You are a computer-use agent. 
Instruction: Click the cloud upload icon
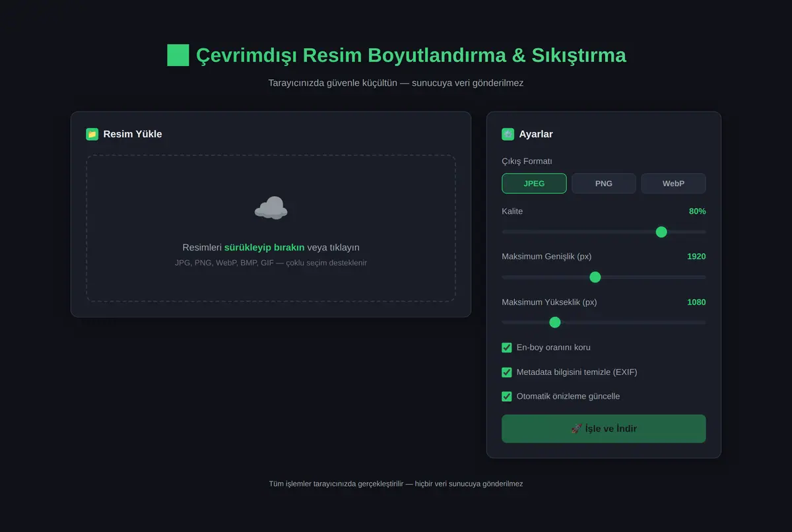click(x=271, y=209)
